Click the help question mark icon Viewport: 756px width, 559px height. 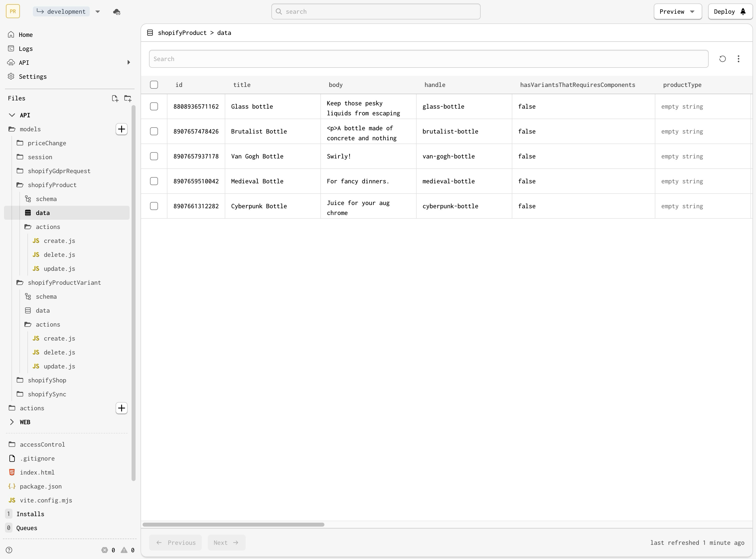coord(9,550)
